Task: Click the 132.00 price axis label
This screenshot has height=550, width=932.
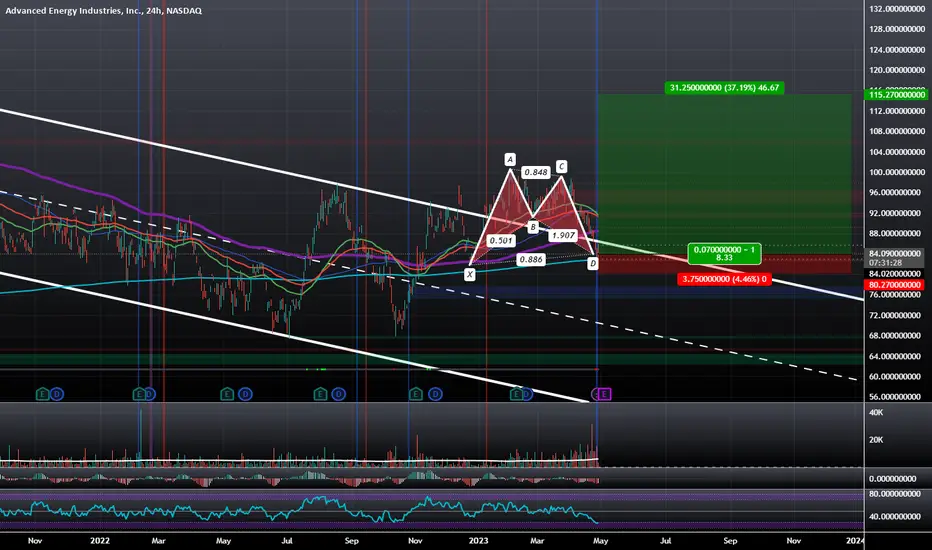Action: [898, 9]
